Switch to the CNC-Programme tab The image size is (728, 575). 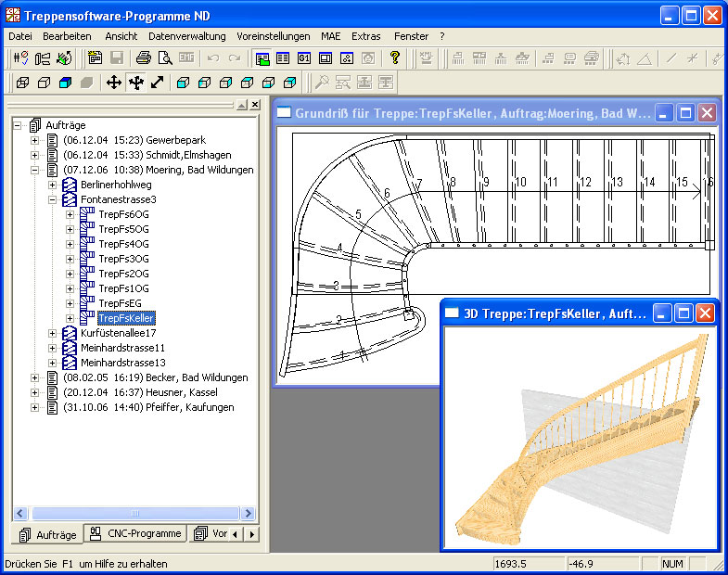click(135, 533)
